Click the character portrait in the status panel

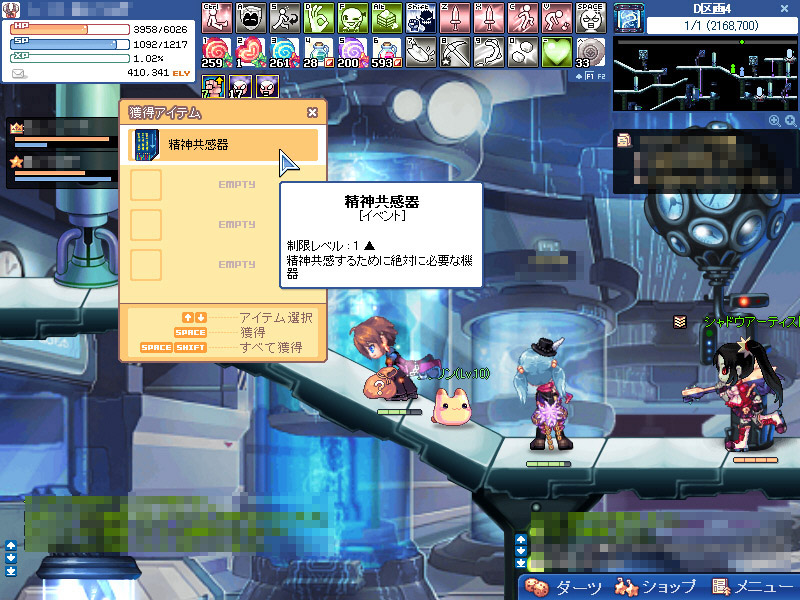click(x=11, y=9)
